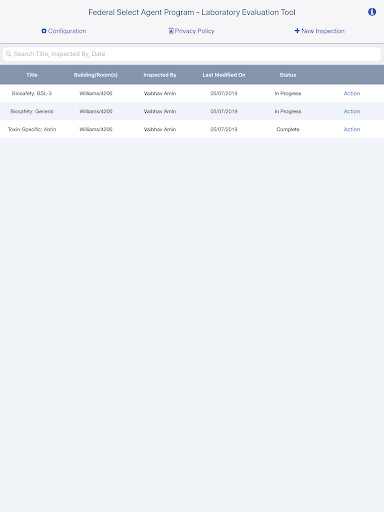384x512 pixels.
Task: Sort by Building/Room(s) column header
Action: tap(96, 75)
